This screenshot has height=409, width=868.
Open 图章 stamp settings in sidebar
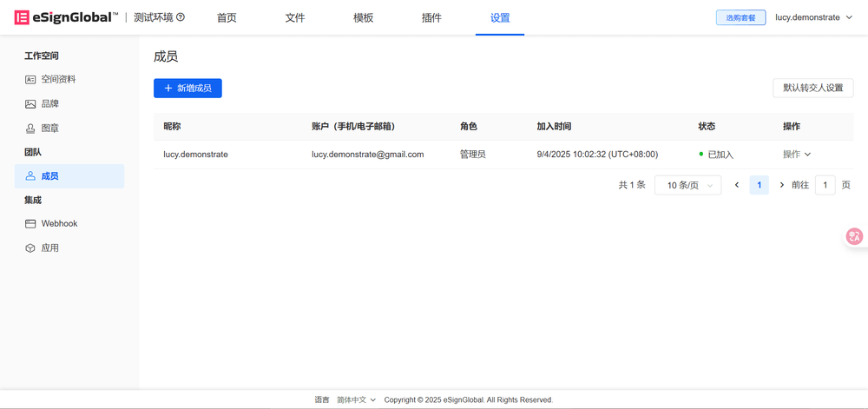point(50,128)
